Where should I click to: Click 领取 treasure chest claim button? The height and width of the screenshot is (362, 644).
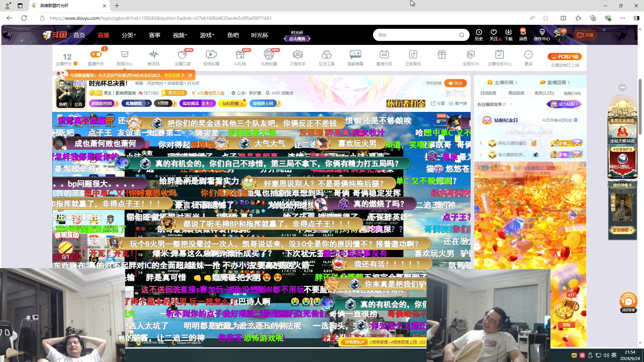pyautogui.click(x=567, y=325)
